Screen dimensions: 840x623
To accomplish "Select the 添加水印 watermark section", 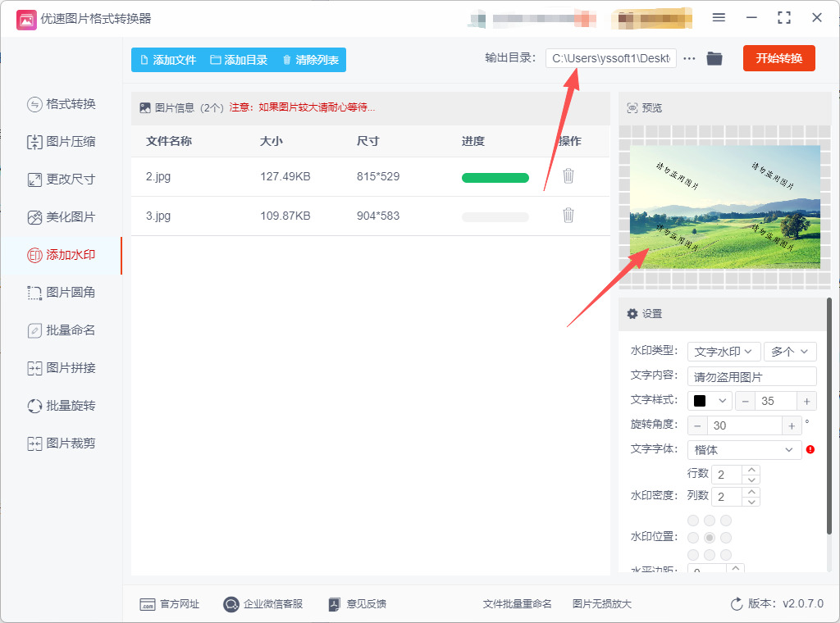I will point(61,255).
